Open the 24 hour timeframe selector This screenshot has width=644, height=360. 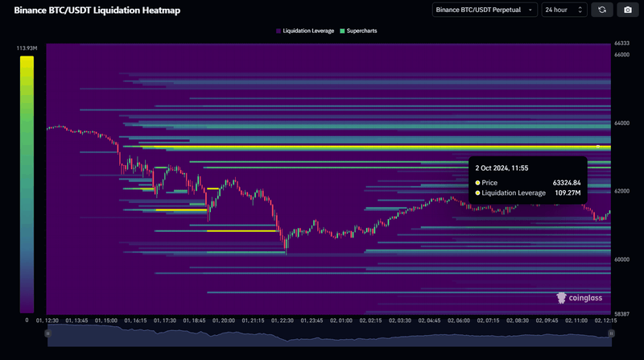[564, 10]
